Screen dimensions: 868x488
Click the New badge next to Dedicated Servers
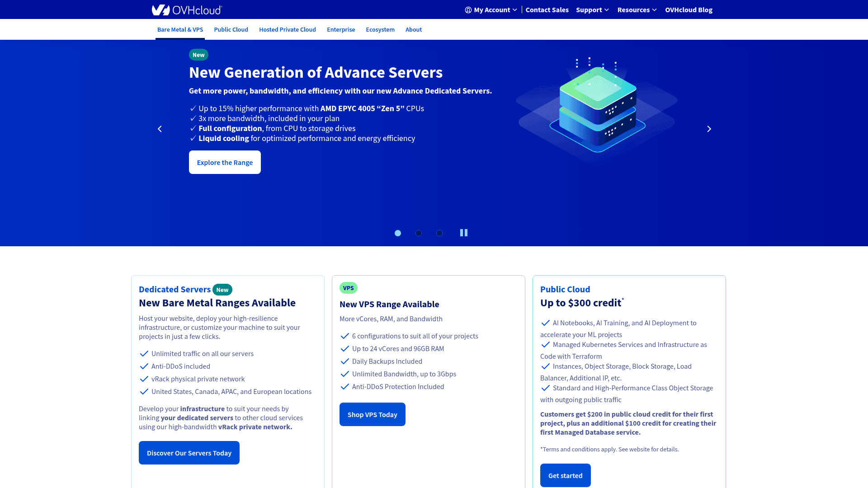click(x=222, y=290)
